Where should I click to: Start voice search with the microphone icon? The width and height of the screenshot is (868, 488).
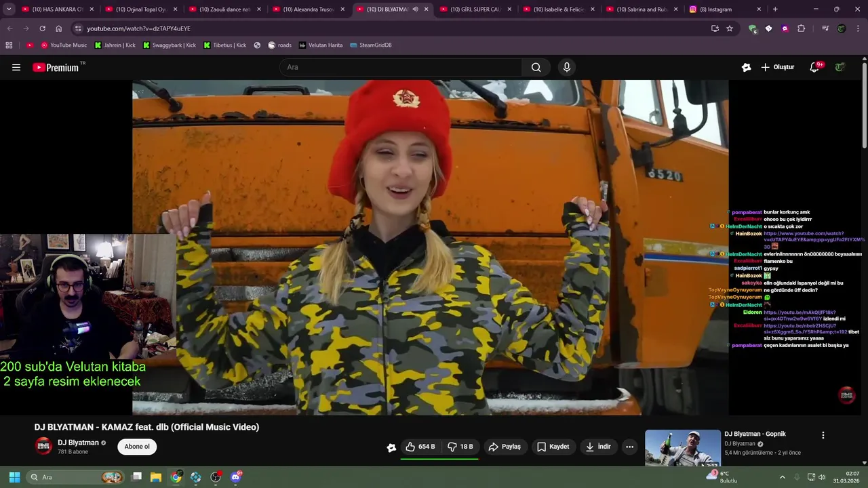pyautogui.click(x=567, y=67)
